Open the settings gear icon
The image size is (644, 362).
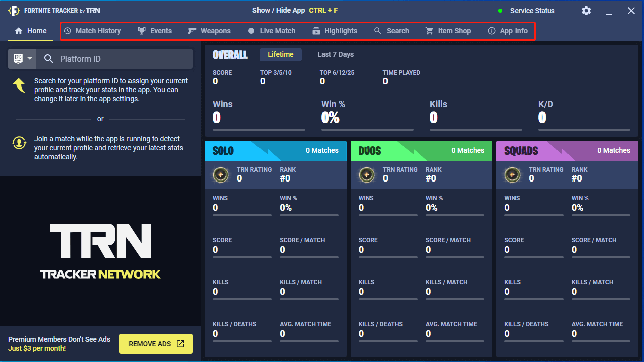(586, 11)
